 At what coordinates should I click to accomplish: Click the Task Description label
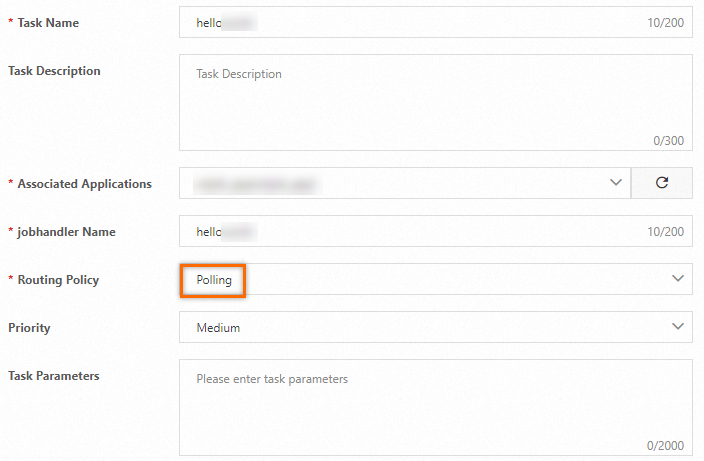(54, 71)
